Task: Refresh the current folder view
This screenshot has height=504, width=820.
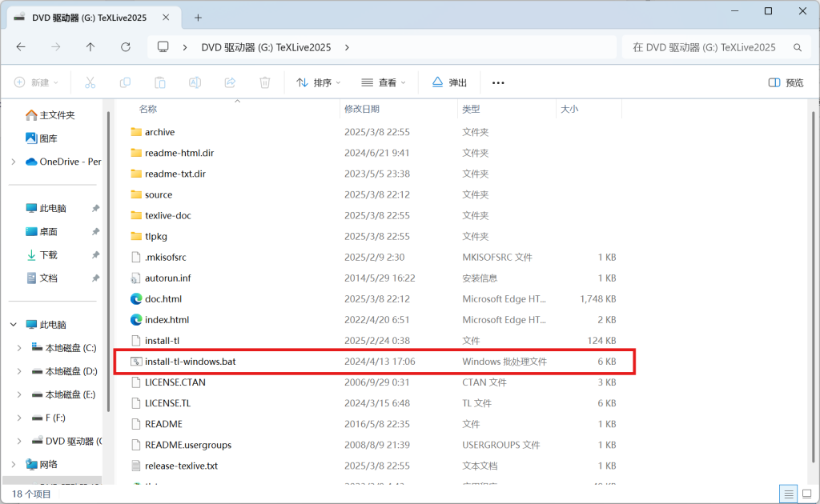Action: 126,47
